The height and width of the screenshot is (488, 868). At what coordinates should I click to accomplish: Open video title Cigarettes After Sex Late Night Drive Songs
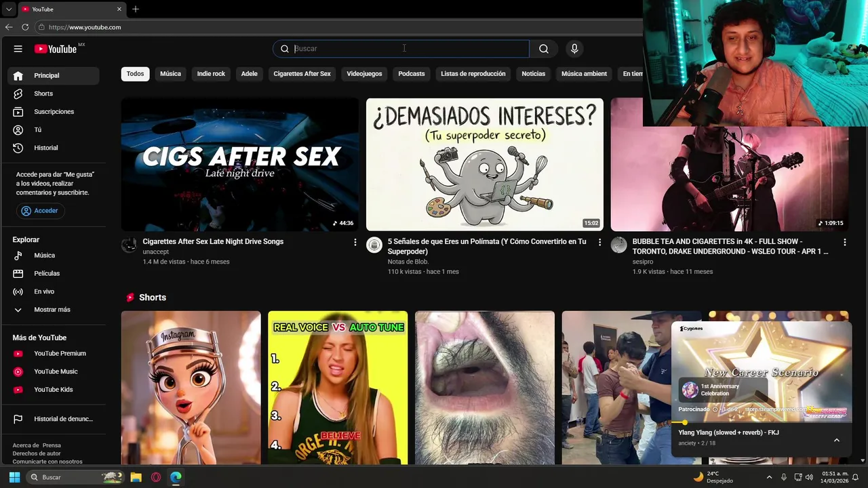pyautogui.click(x=213, y=241)
